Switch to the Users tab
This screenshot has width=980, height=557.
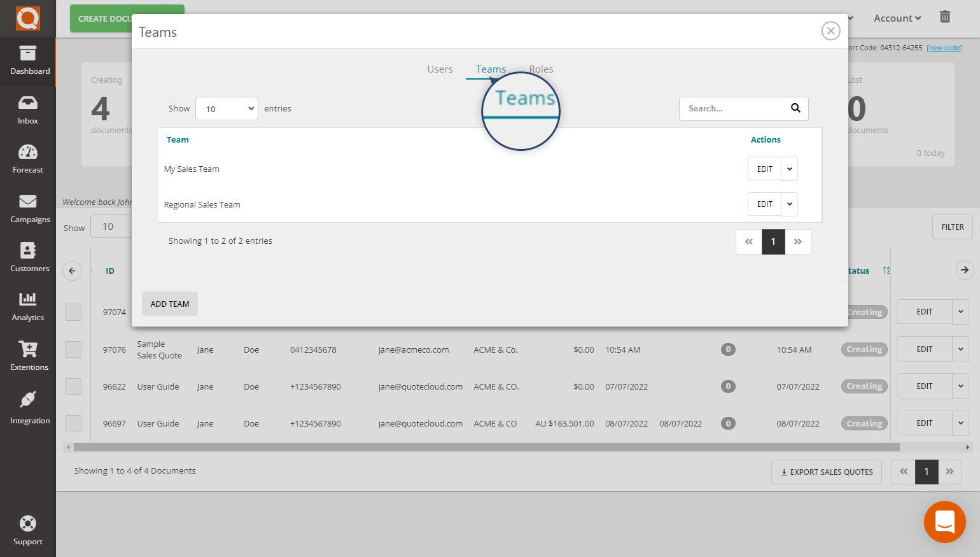click(x=440, y=69)
